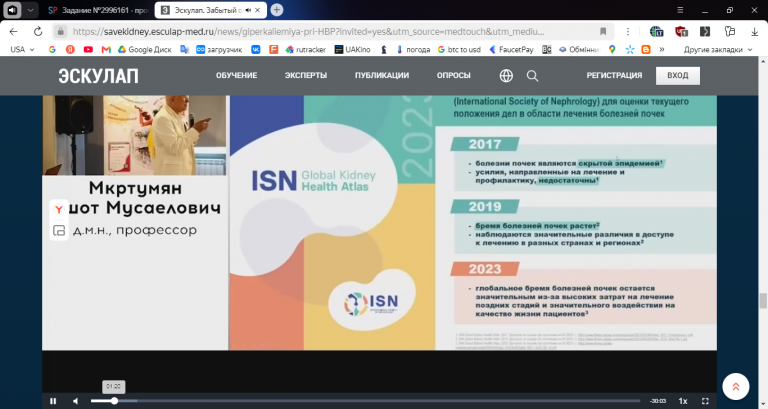The width and height of the screenshot is (768, 409).
Task: Open the Обмінник bookmark
Action: 579,49
